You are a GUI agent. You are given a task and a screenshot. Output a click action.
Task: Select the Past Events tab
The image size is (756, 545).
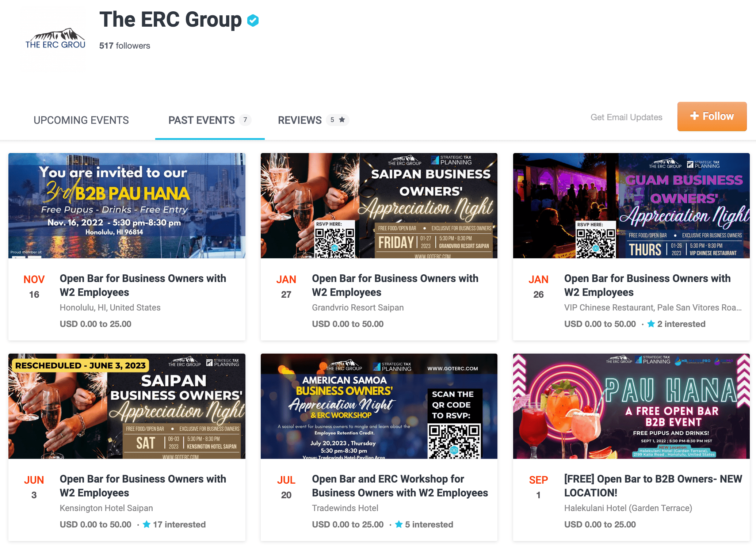point(210,120)
